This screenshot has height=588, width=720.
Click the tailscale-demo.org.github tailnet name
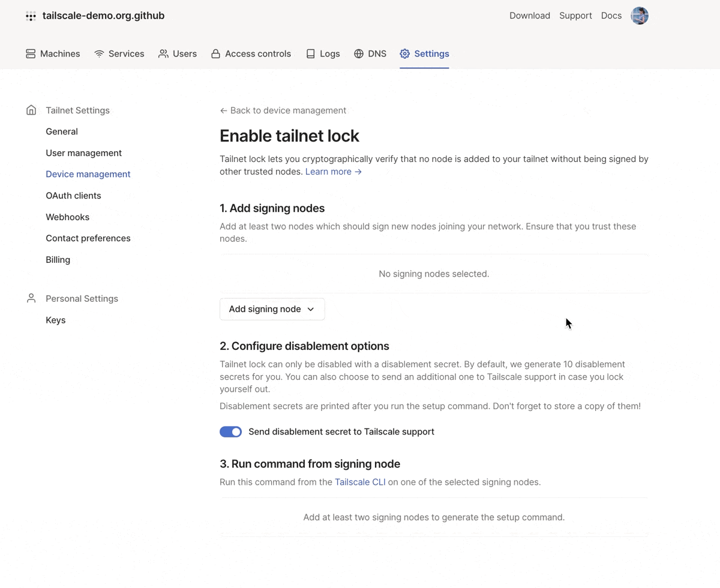click(x=103, y=16)
